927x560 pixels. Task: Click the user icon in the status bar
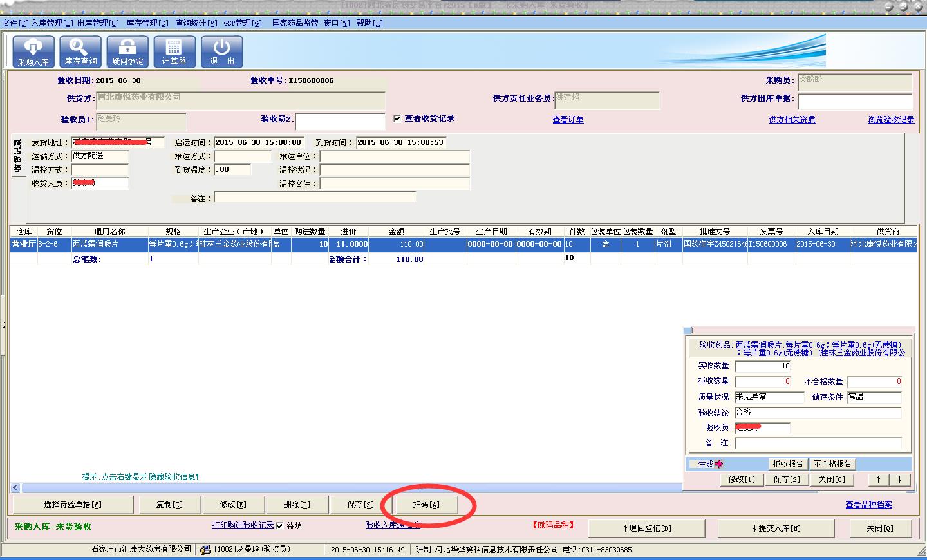[205, 550]
